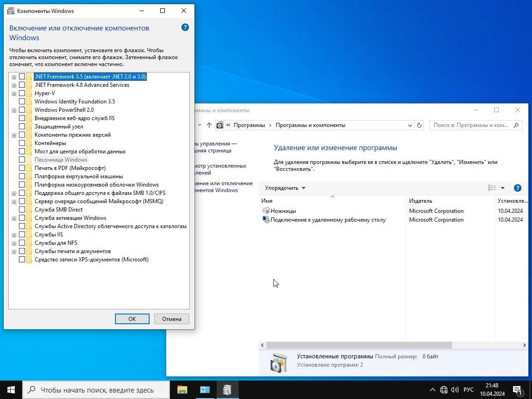532x399 pixels.
Task: Open the notification center icon
Action: click(517, 390)
